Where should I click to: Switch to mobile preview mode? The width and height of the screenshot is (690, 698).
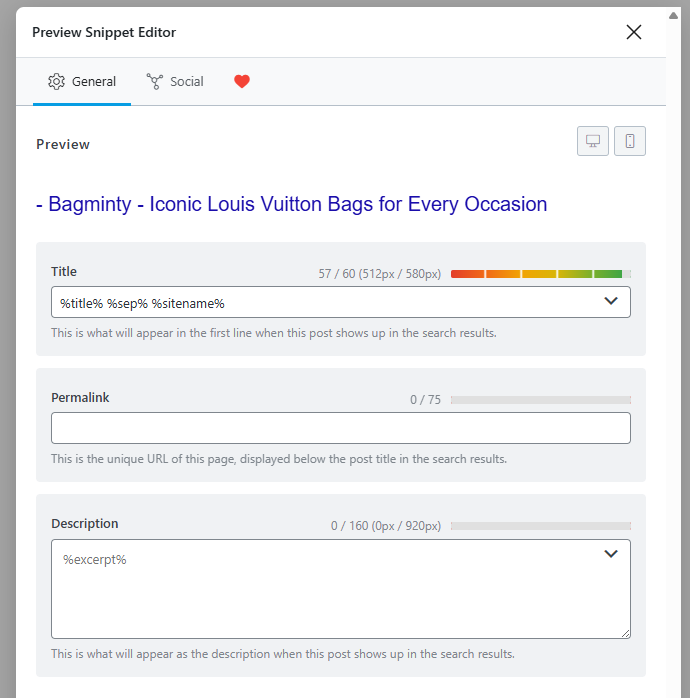click(630, 141)
